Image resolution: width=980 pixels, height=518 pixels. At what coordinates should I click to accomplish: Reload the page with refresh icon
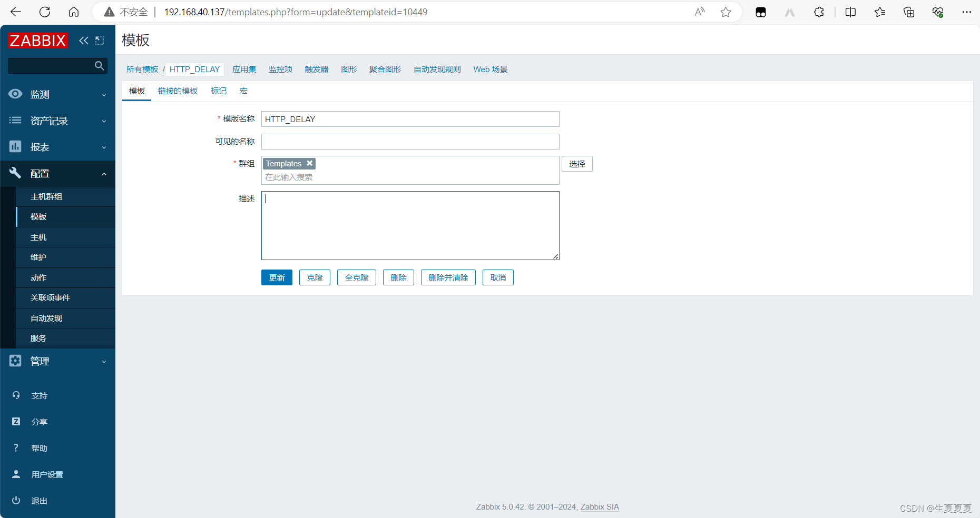tap(45, 12)
